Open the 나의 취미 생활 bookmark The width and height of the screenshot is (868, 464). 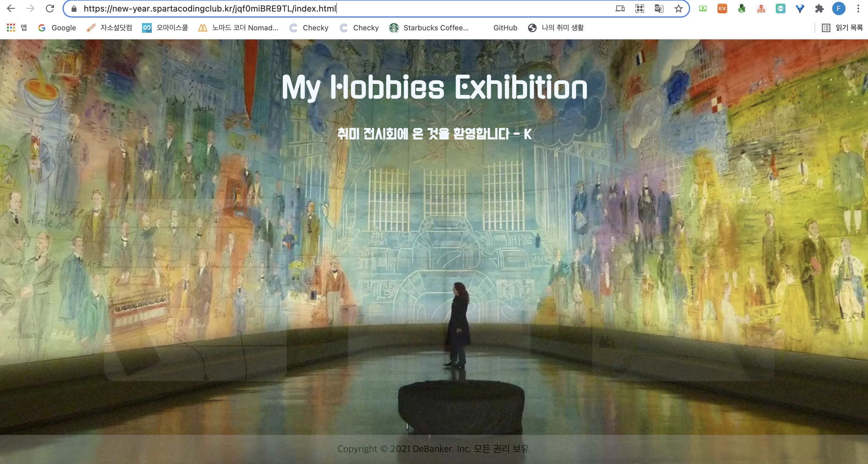point(556,28)
